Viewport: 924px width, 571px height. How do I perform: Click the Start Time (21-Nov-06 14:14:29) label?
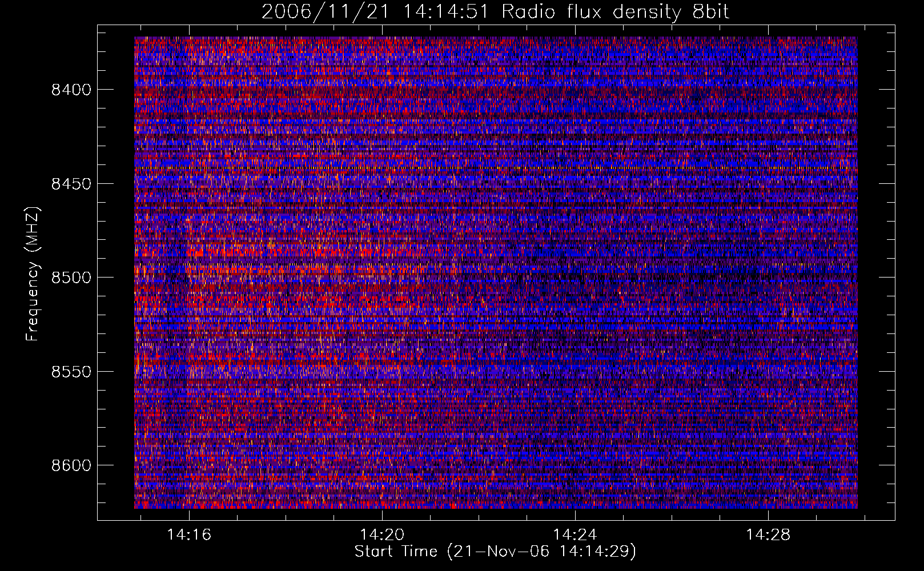(x=495, y=552)
